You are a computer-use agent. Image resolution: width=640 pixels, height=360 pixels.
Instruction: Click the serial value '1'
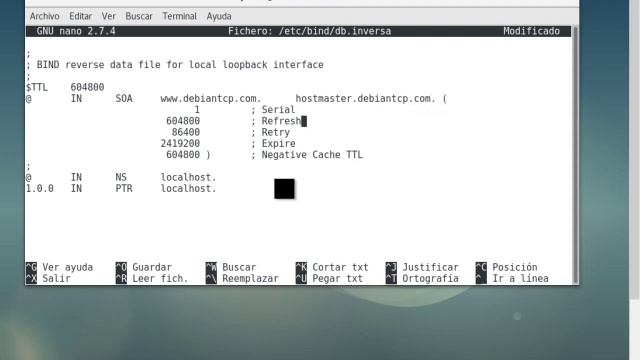(x=197, y=110)
